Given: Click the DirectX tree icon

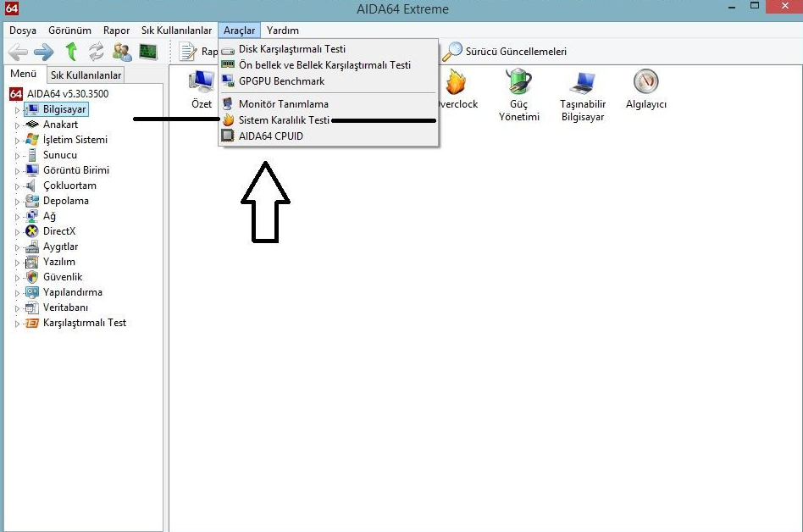Looking at the screenshot, I should pos(31,231).
